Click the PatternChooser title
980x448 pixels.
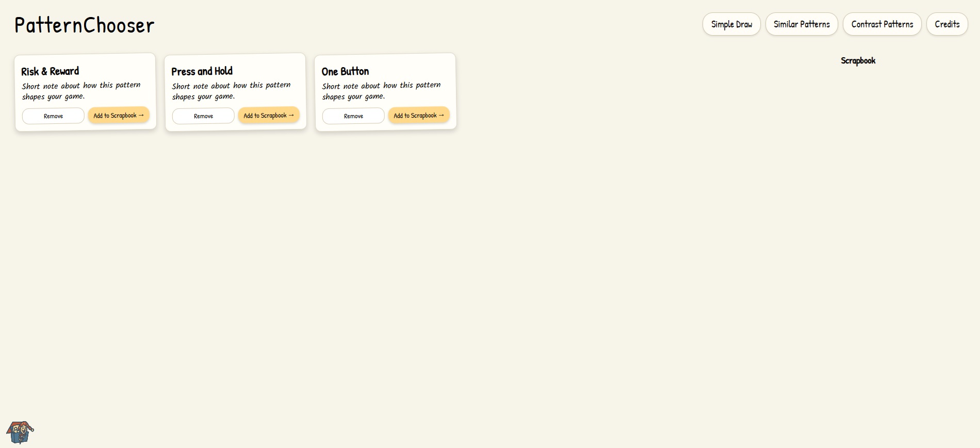click(x=85, y=25)
